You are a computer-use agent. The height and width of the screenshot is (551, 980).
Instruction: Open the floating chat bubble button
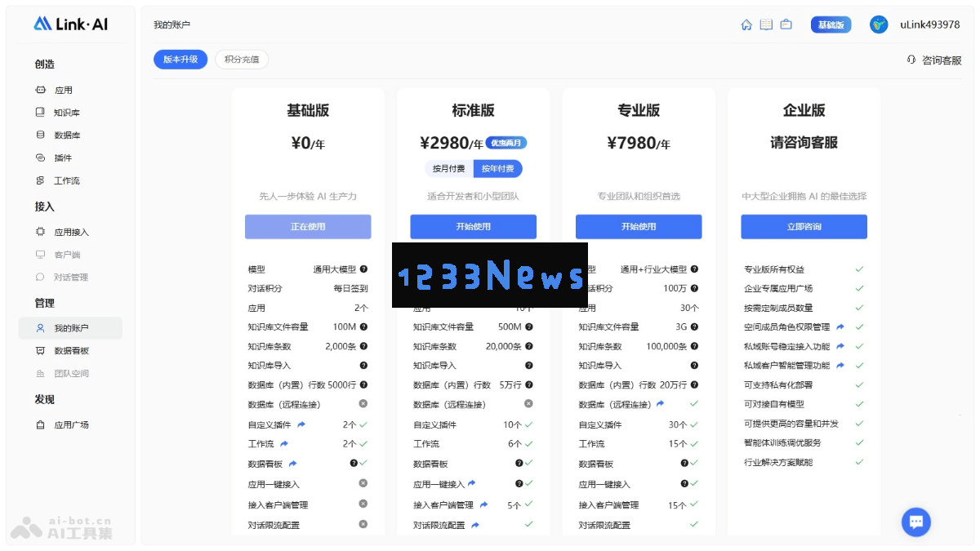[x=916, y=522]
